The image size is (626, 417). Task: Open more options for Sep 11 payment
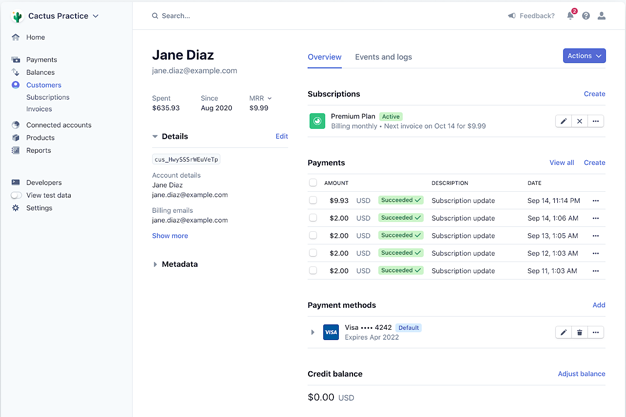[x=596, y=271]
